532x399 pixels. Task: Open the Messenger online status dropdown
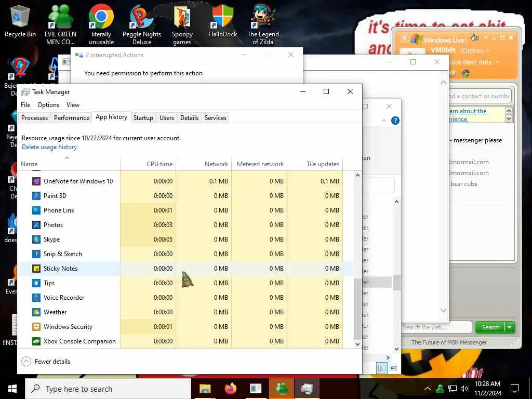[x=488, y=50]
